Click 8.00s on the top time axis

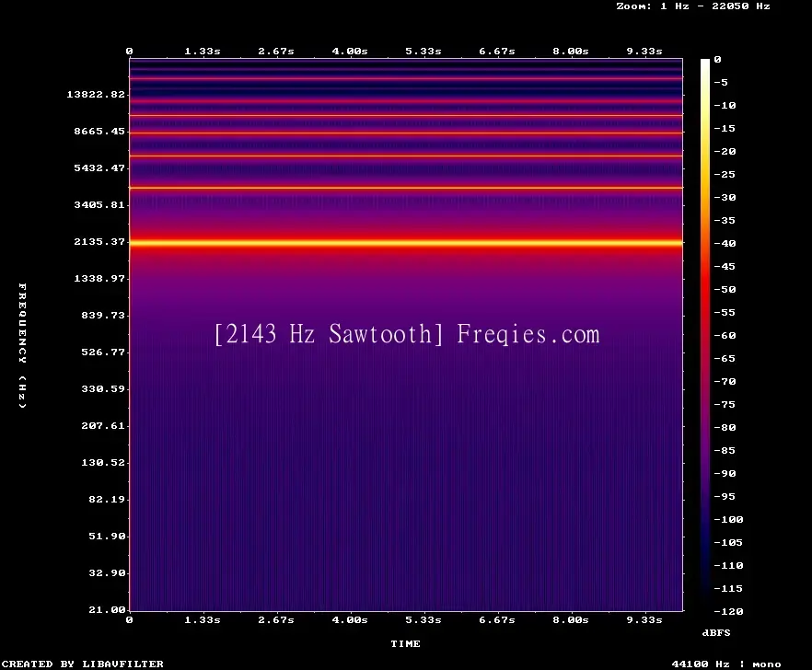[570, 51]
